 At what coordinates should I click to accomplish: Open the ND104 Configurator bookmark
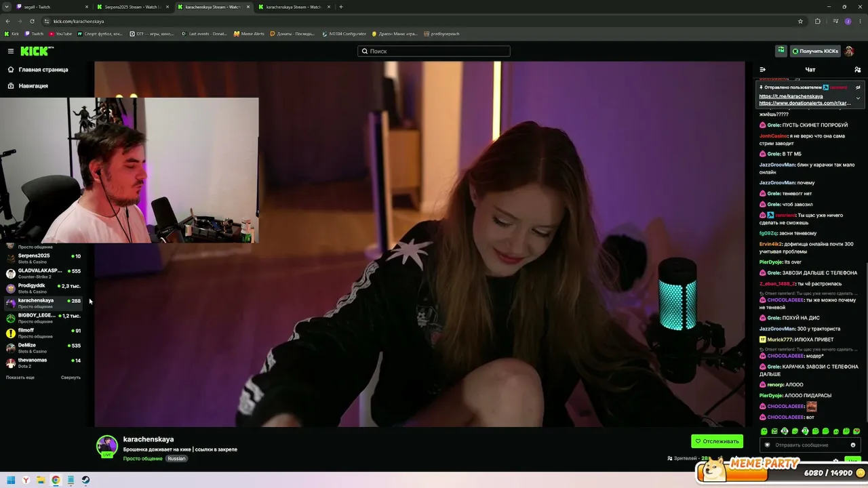(344, 34)
